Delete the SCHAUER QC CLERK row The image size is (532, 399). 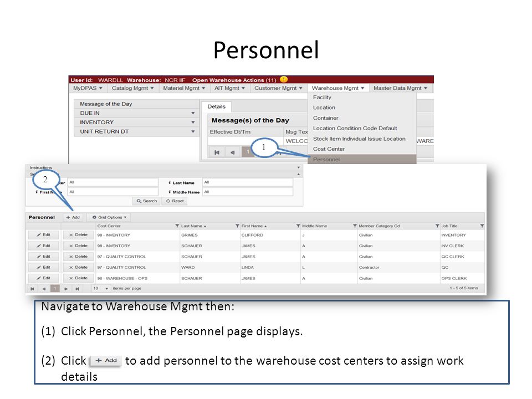click(78, 257)
